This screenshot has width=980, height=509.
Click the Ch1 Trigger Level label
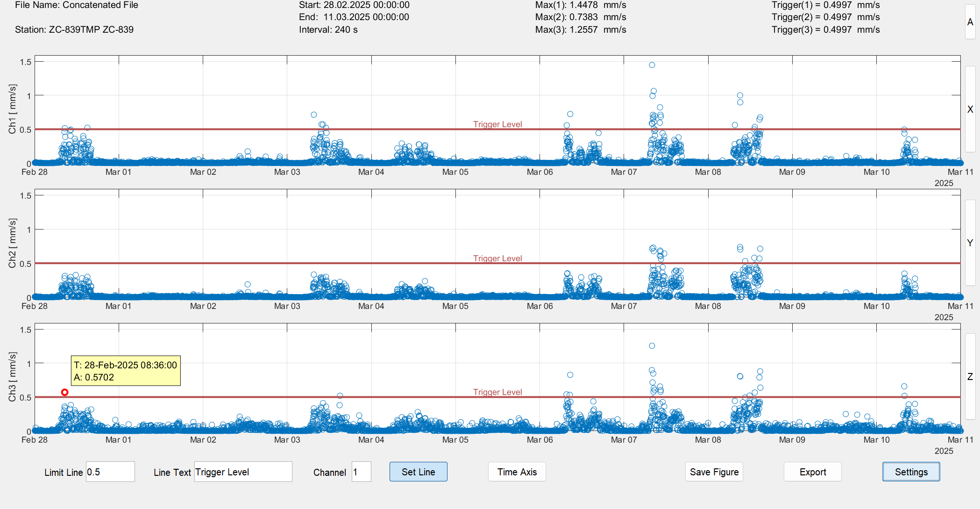pos(497,124)
